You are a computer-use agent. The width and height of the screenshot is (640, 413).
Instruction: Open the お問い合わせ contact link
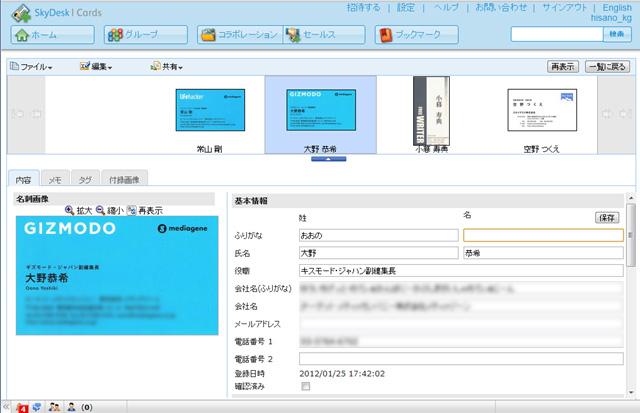tap(501, 7)
